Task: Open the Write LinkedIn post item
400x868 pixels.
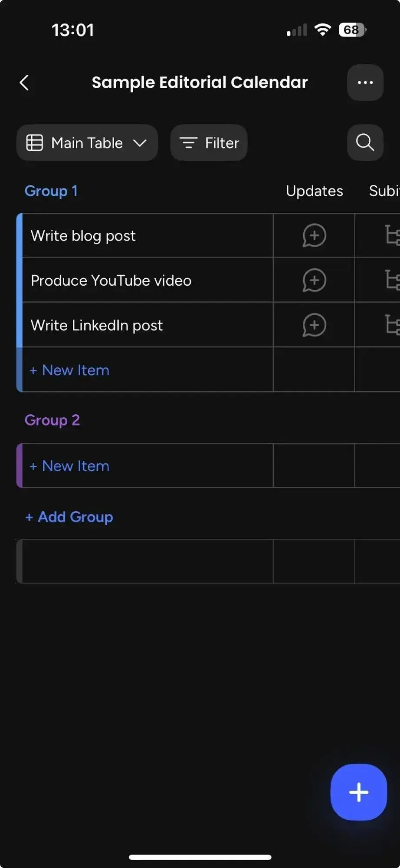Action: click(x=97, y=325)
